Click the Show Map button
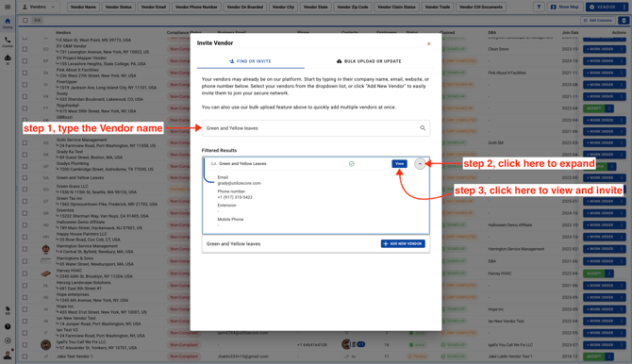This screenshot has width=632, height=364. (x=565, y=7)
